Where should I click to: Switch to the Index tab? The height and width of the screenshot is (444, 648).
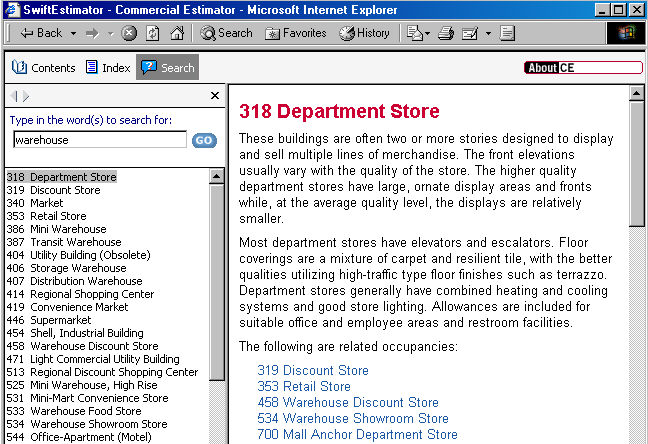coord(108,67)
